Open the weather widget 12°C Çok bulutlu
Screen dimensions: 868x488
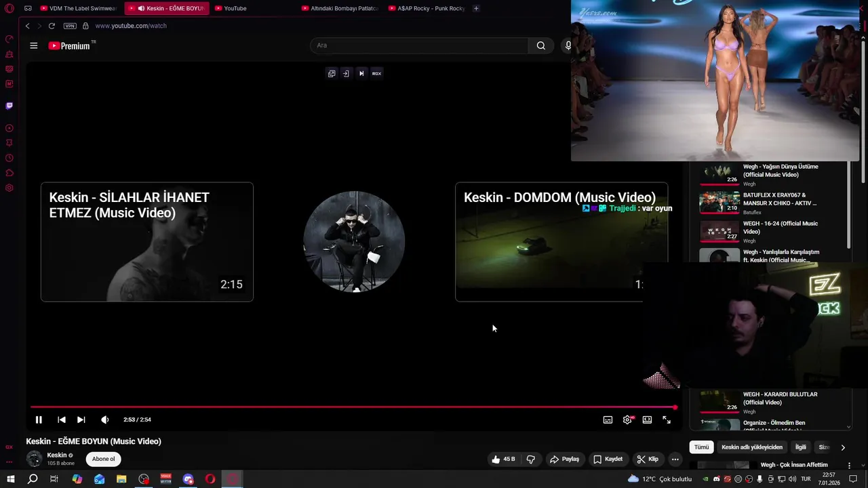(660, 479)
